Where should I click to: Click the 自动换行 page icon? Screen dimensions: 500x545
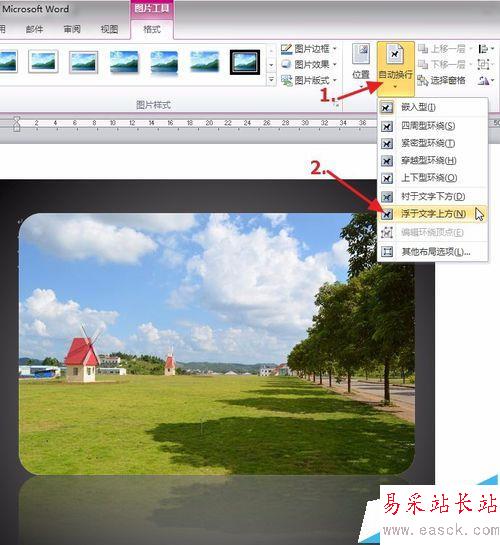point(395,54)
